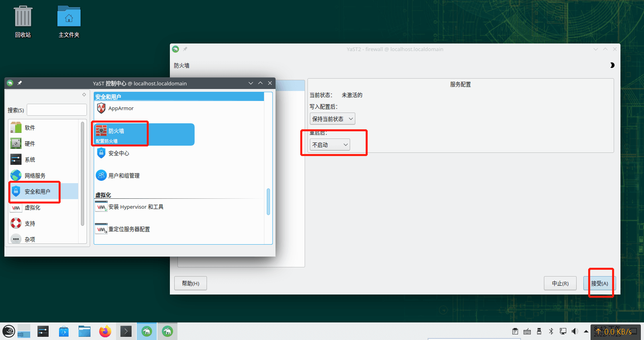Expand hidden system tray icons arrow
The height and width of the screenshot is (340, 644).
[586, 331]
